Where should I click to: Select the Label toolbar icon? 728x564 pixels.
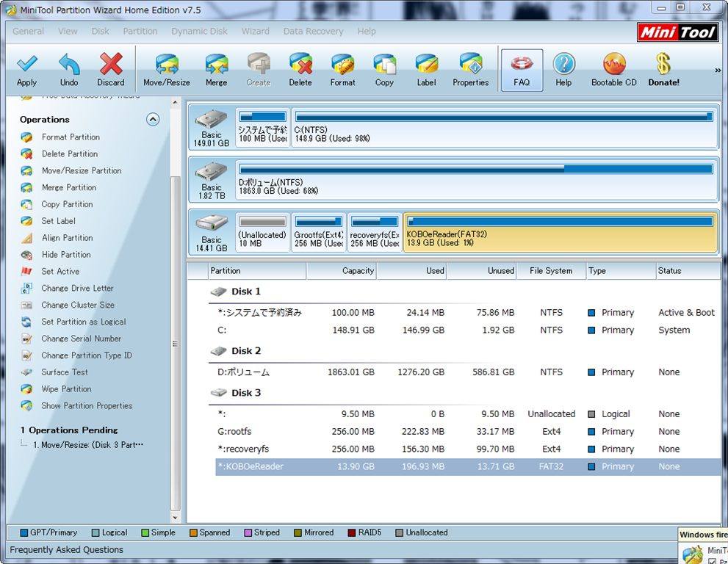point(426,70)
